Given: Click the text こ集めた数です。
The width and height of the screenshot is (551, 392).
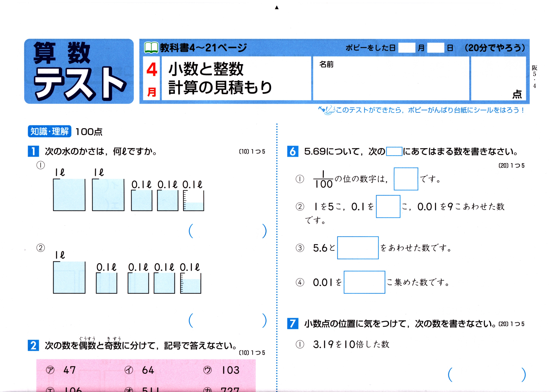Looking at the screenshot, I should pyautogui.click(x=418, y=282).
